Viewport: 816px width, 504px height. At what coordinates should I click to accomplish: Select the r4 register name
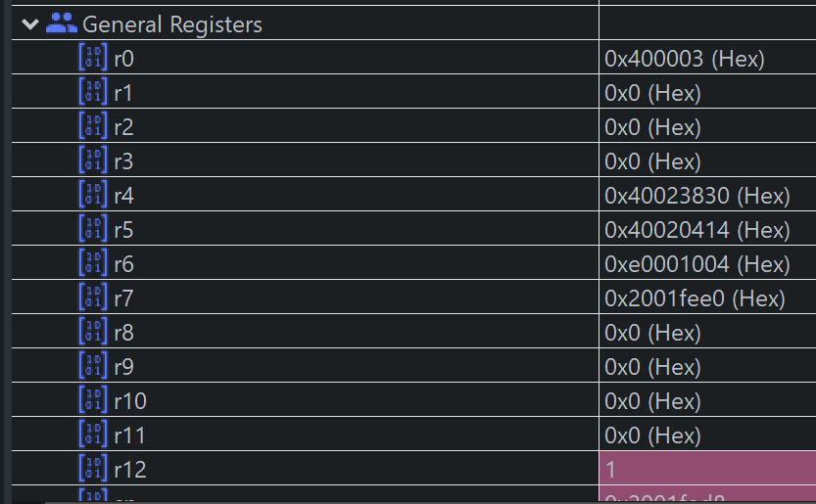(x=123, y=196)
